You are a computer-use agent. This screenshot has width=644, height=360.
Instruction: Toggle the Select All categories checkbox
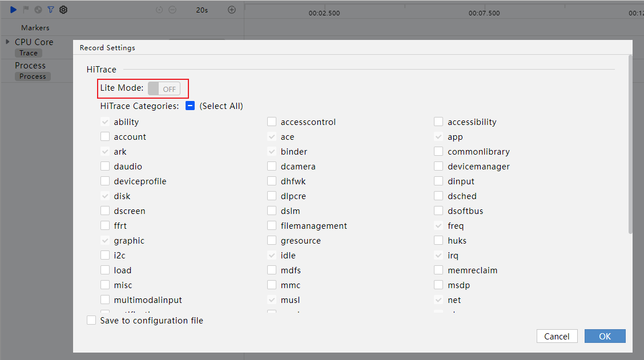190,106
